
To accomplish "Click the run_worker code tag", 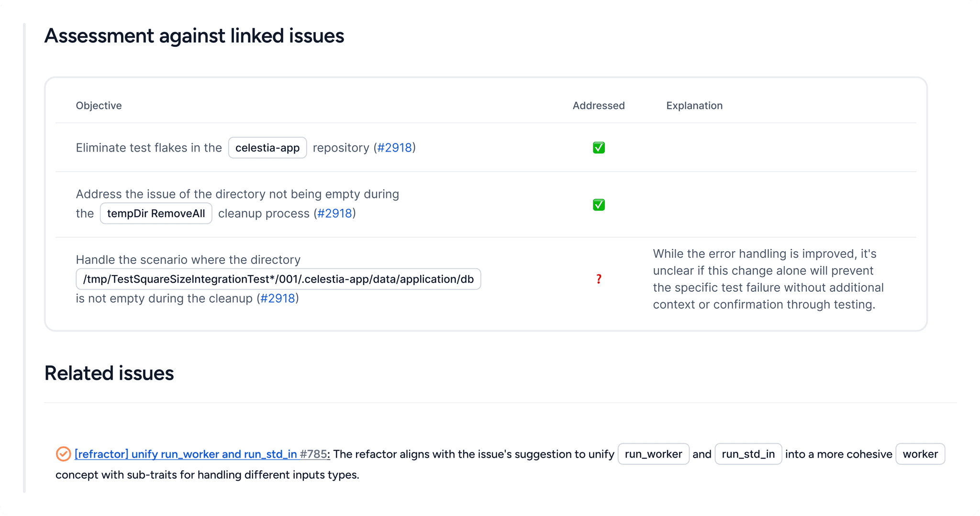I will pyautogui.click(x=653, y=454).
